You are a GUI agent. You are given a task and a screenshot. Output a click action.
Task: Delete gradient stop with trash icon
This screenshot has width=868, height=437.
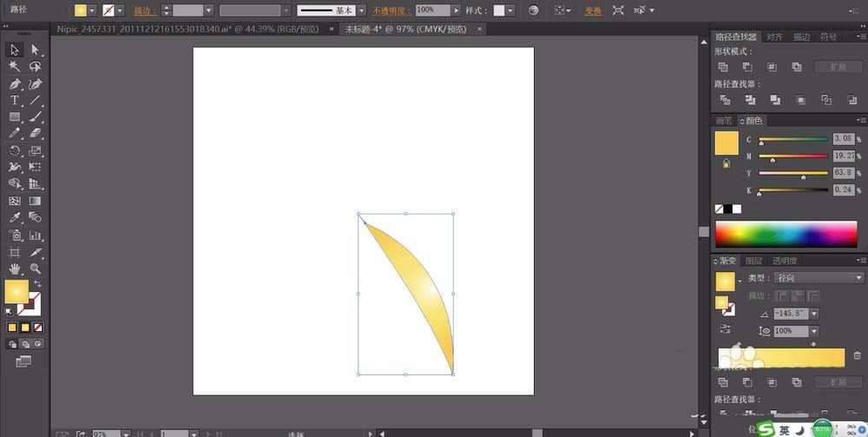click(x=858, y=356)
